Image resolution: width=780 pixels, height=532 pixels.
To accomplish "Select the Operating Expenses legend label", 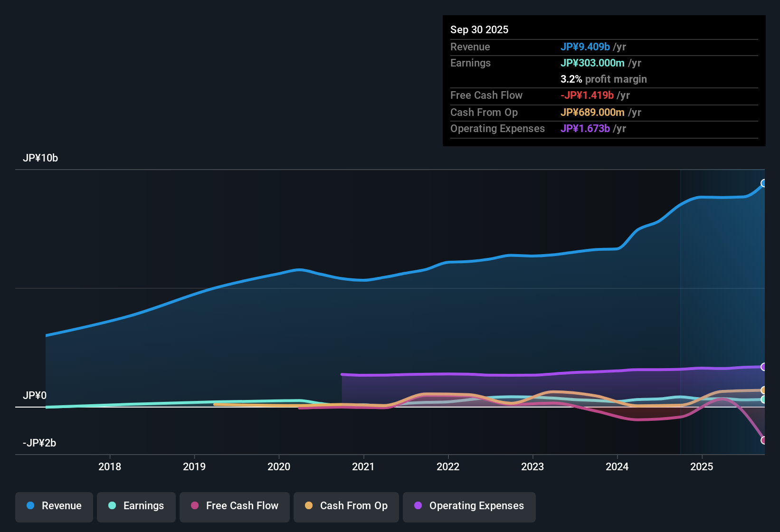I will (x=476, y=506).
